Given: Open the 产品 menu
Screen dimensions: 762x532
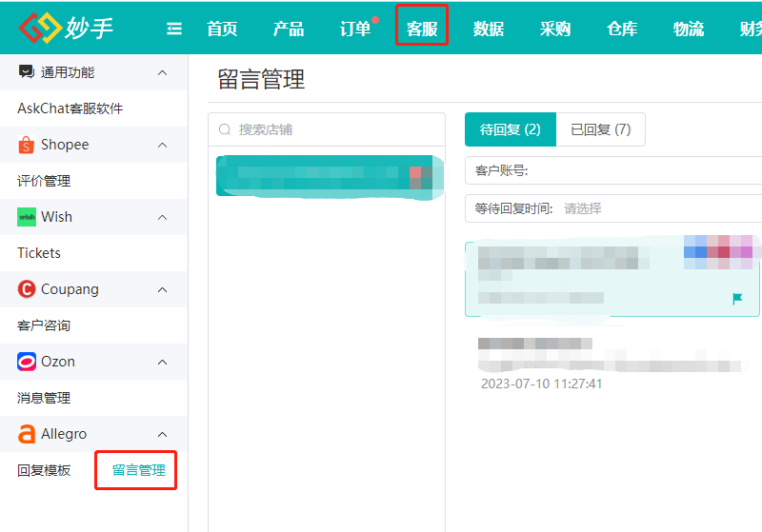Looking at the screenshot, I should click(289, 29).
